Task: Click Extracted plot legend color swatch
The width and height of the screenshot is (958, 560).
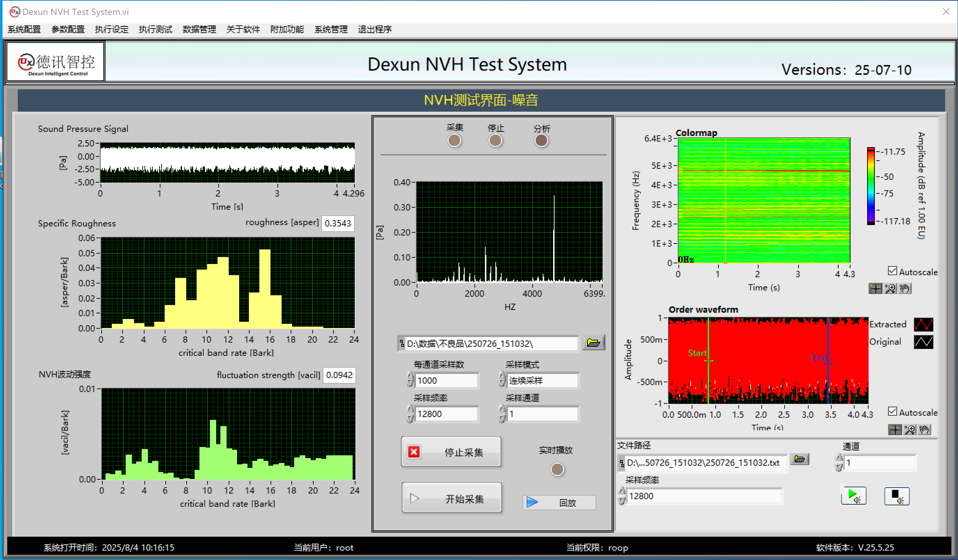Action: coord(923,325)
